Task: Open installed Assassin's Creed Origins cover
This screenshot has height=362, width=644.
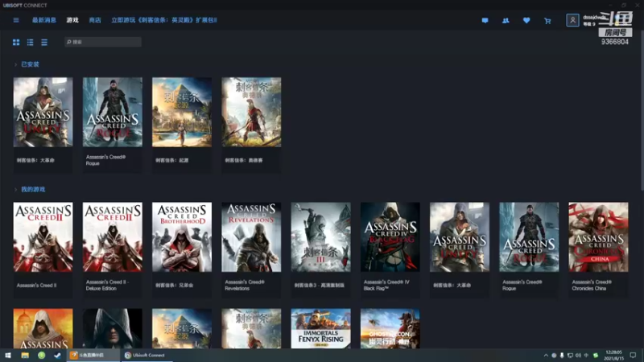Action: (182, 112)
